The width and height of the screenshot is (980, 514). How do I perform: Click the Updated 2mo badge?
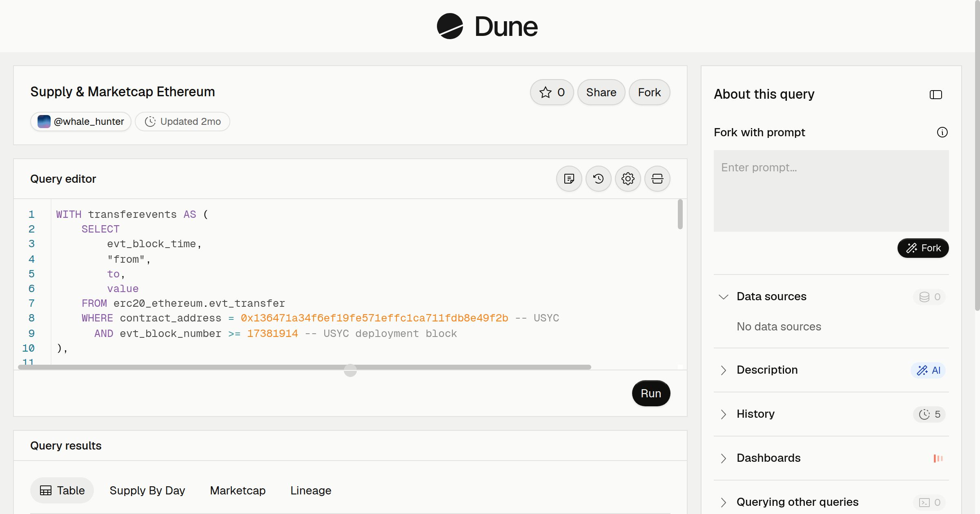pyautogui.click(x=183, y=122)
